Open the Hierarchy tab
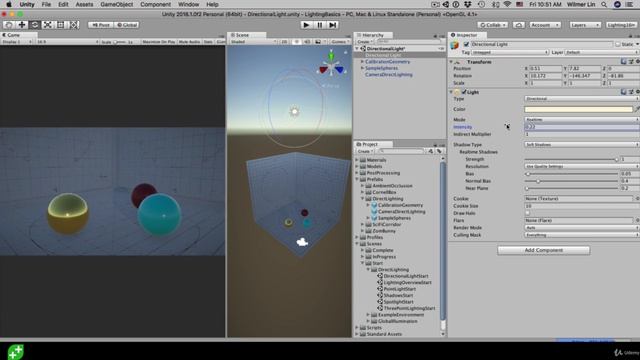 click(x=372, y=35)
